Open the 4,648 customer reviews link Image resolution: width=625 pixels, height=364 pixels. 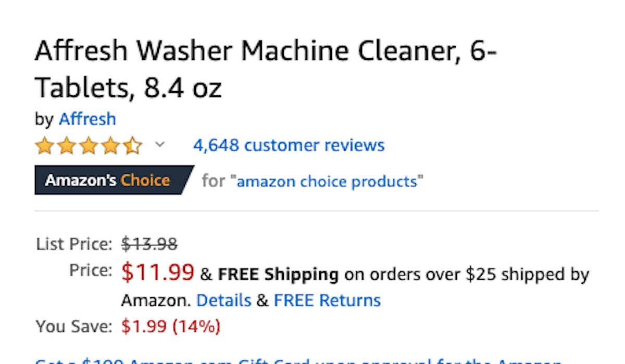(x=289, y=145)
